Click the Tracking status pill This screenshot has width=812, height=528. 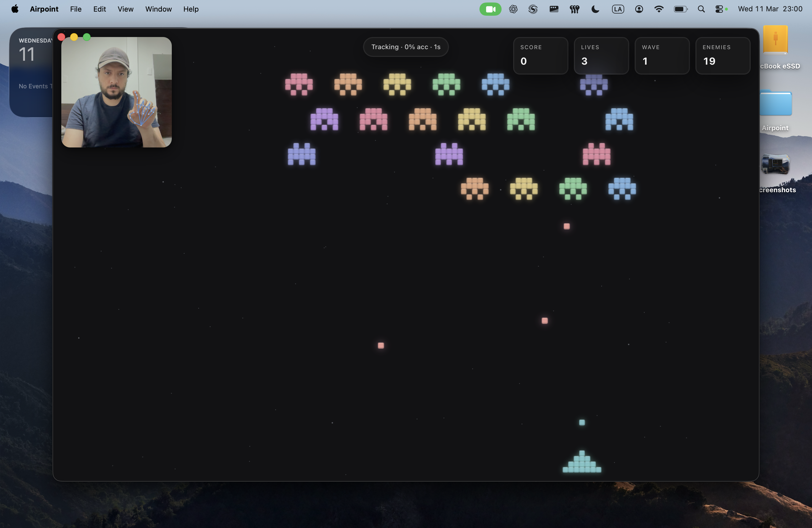point(406,47)
